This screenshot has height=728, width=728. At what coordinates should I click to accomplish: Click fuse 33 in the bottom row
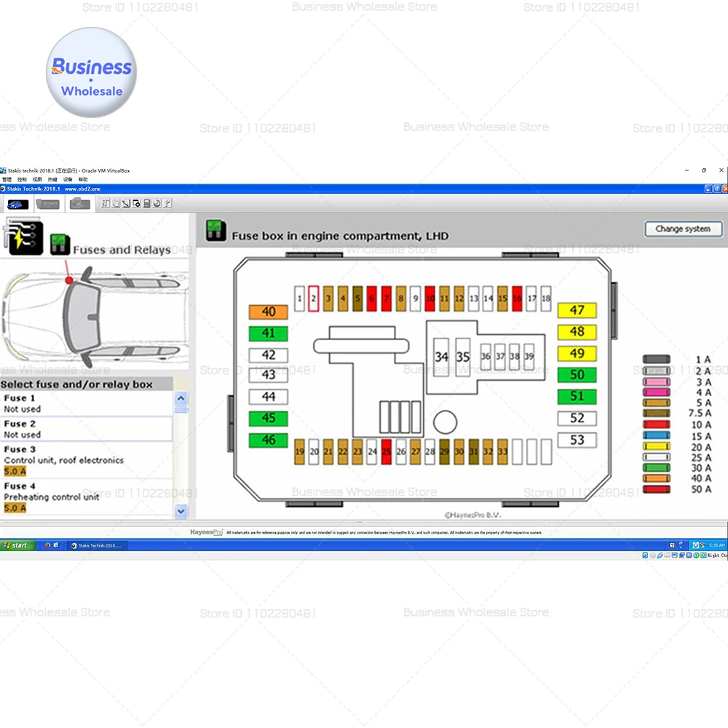pos(502,452)
